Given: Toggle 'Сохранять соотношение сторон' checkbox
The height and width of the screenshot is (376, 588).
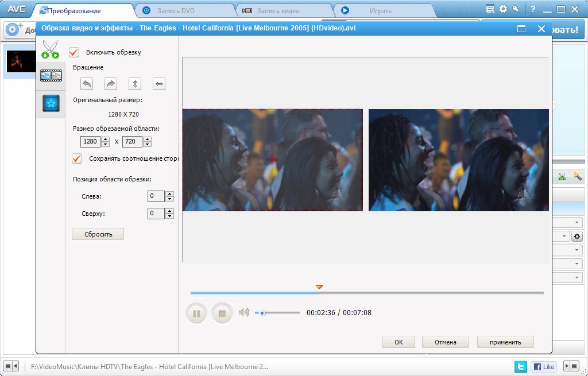Looking at the screenshot, I should [x=76, y=158].
